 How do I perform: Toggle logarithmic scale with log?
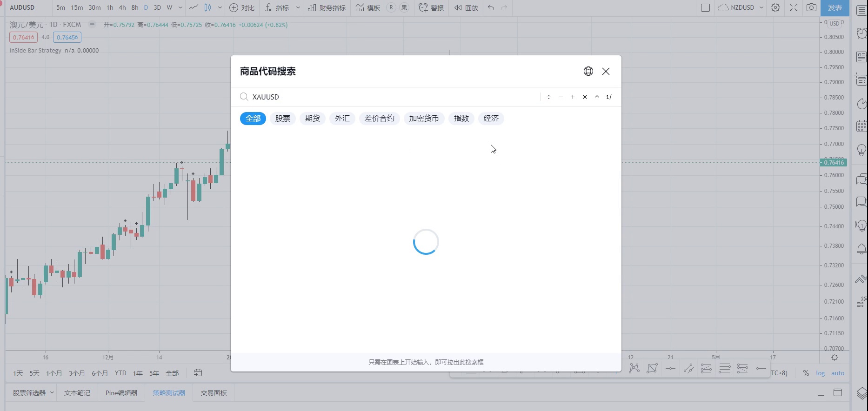pyautogui.click(x=820, y=373)
